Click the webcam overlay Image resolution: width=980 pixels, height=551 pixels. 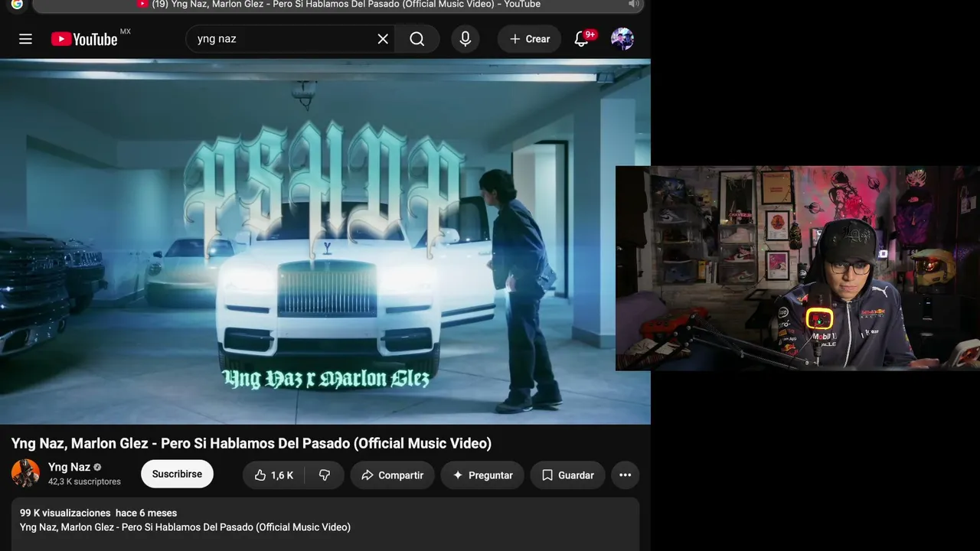(x=798, y=268)
